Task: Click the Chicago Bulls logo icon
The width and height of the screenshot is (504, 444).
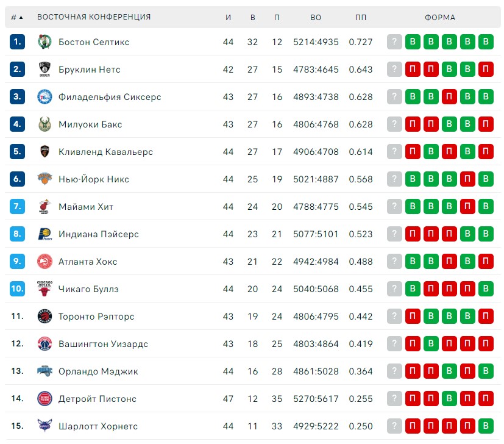Action: click(44, 288)
